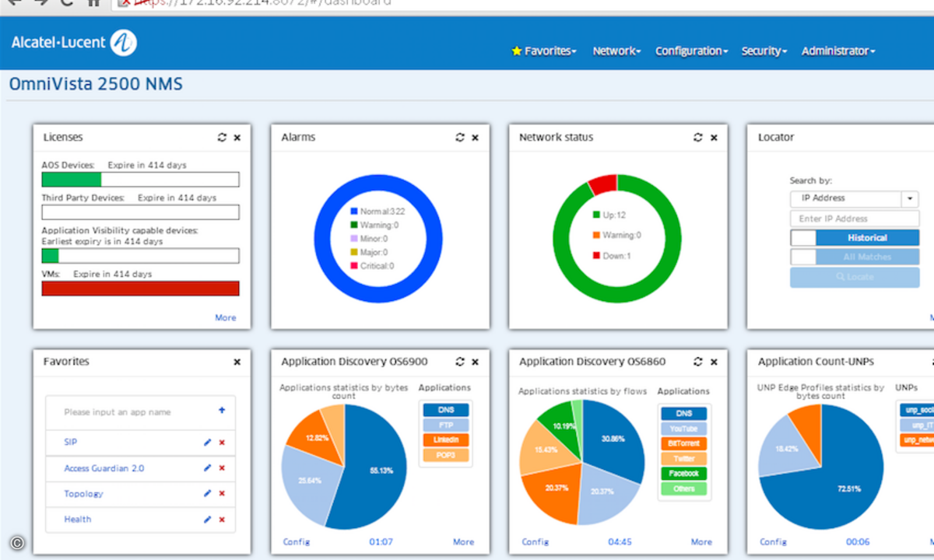The image size is (934, 560).
Task: Delete the Health favorite
Action: (x=222, y=520)
